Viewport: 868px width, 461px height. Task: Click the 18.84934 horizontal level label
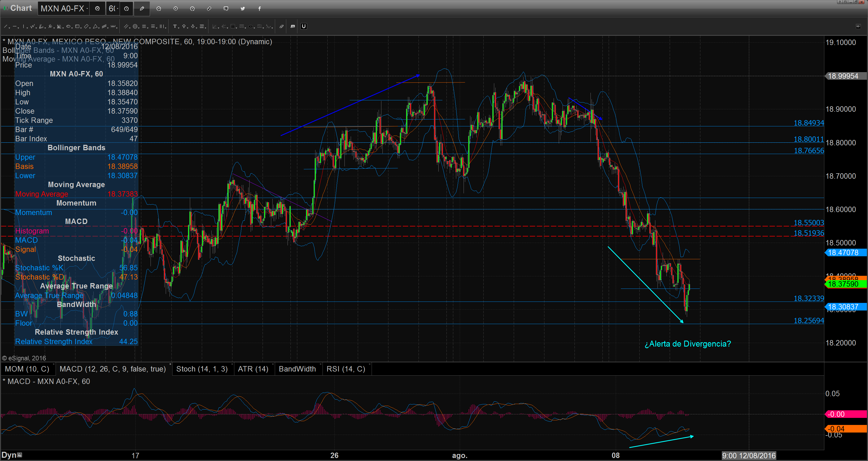809,123
